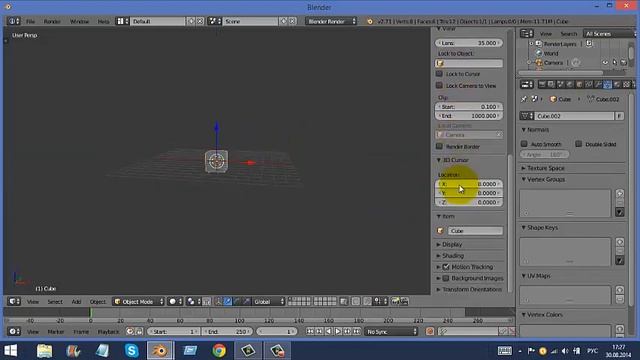This screenshot has height=360, width=640.
Task: Open the Object properties tab
Action: coord(579,84)
